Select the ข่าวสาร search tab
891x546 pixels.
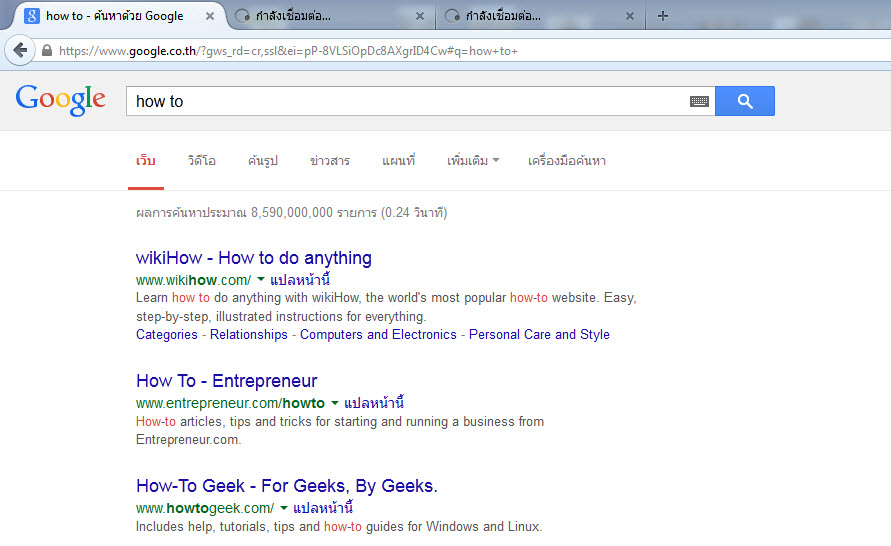tap(330, 161)
